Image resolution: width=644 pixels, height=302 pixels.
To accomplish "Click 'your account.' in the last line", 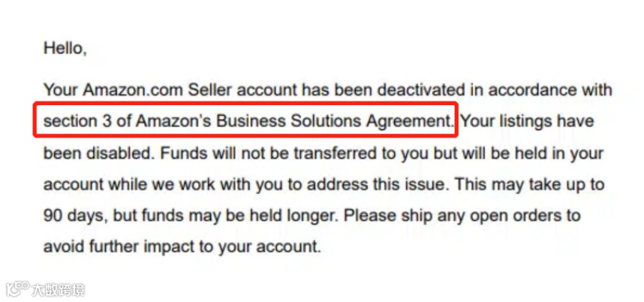I will (269, 248).
